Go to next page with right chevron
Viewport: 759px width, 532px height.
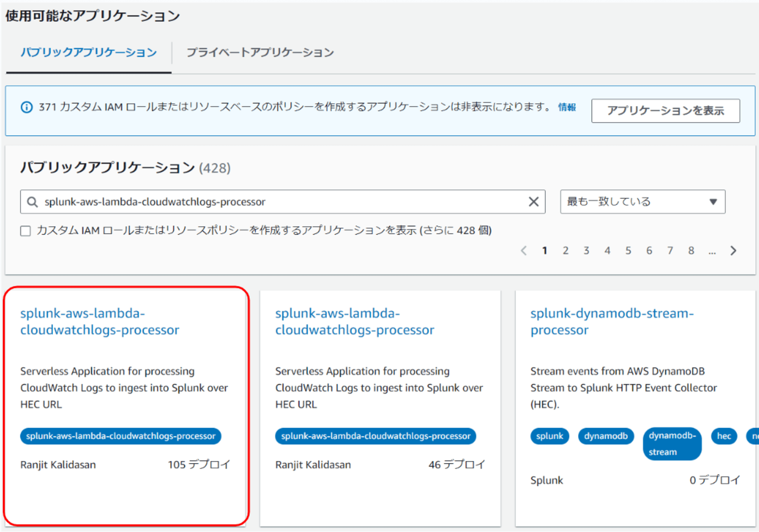tap(733, 251)
